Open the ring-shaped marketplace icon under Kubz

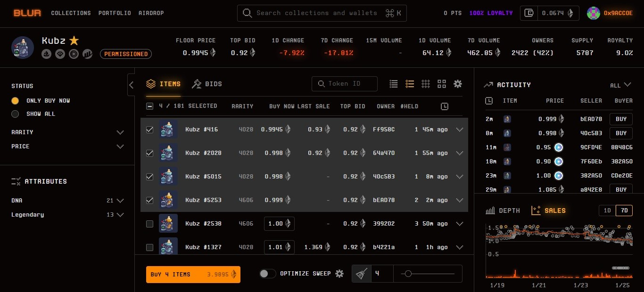point(74,54)
